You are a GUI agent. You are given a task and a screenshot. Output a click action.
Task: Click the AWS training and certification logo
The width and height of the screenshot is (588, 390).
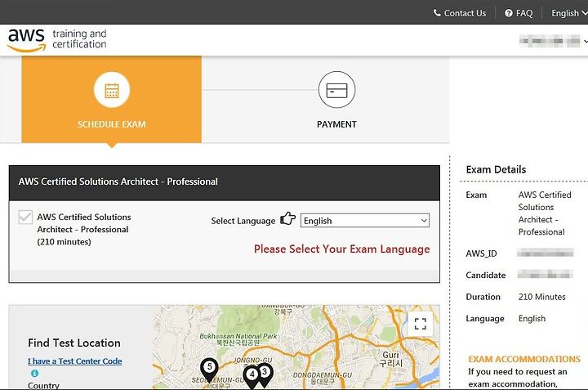pos(57,39)
